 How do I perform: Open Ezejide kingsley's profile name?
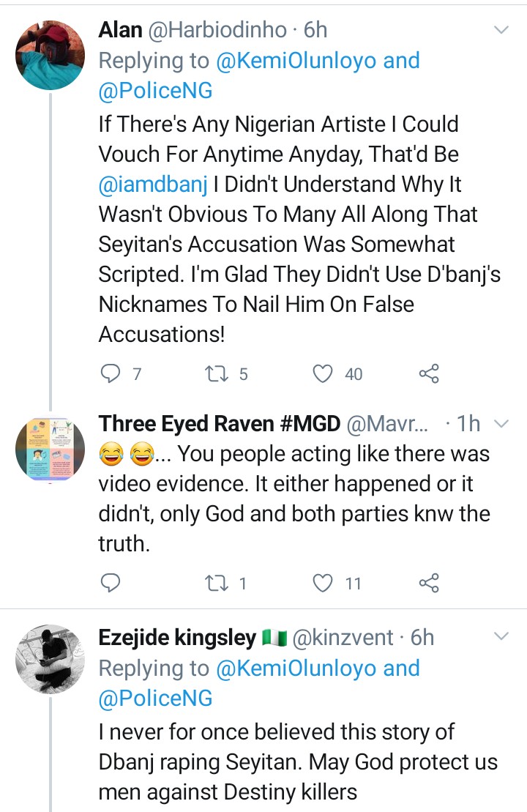177,638
